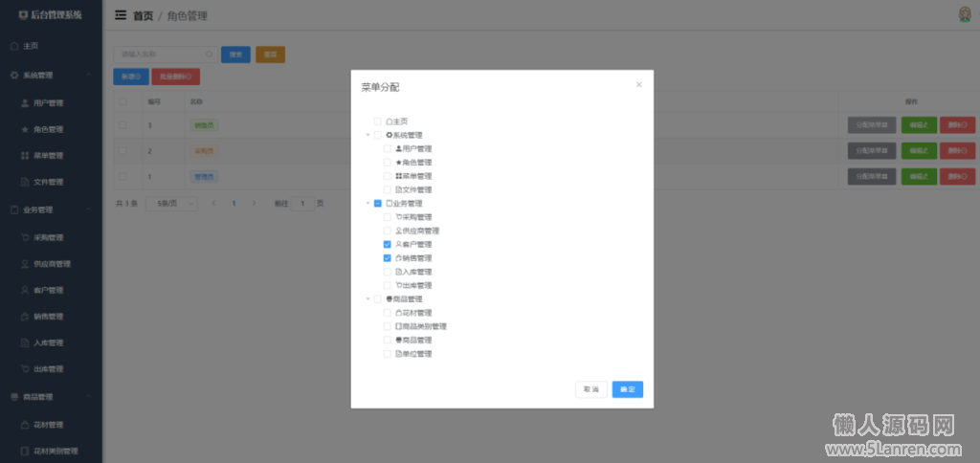The width and height of the screenshot is (980, 463).
Task: Click the 取消 cancel button
Action: pyautogui.click(x=590, y=389)
